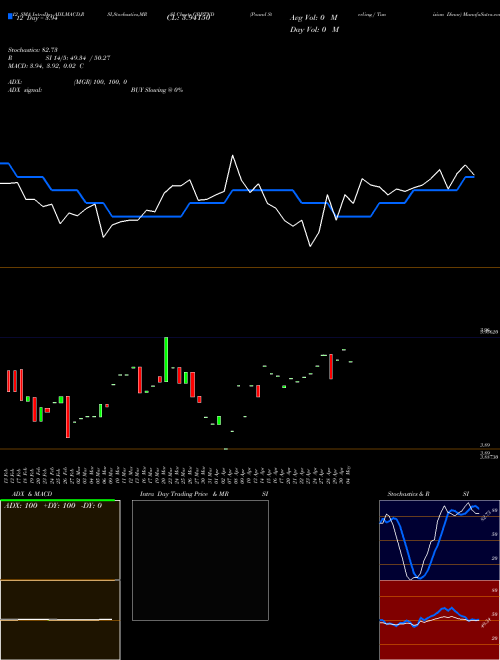The width and height of the screenshot is (500, 660).
Task: Click the peak of the white price line
Action: click(x=233, y=156)
